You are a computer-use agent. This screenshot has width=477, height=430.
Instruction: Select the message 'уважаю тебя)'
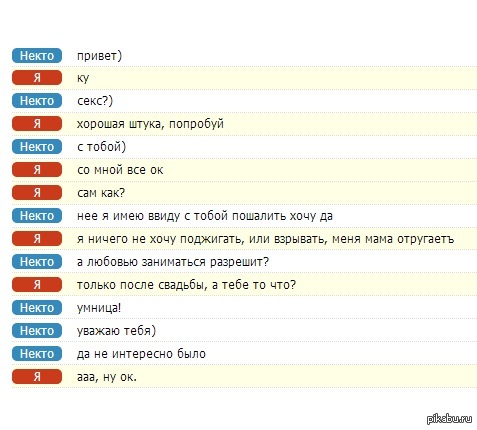pos(116,331)
